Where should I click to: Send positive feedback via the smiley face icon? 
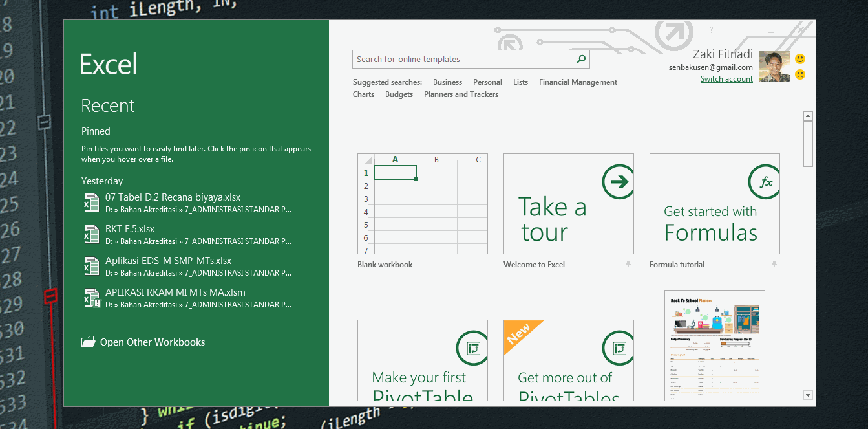coord(801,58)
